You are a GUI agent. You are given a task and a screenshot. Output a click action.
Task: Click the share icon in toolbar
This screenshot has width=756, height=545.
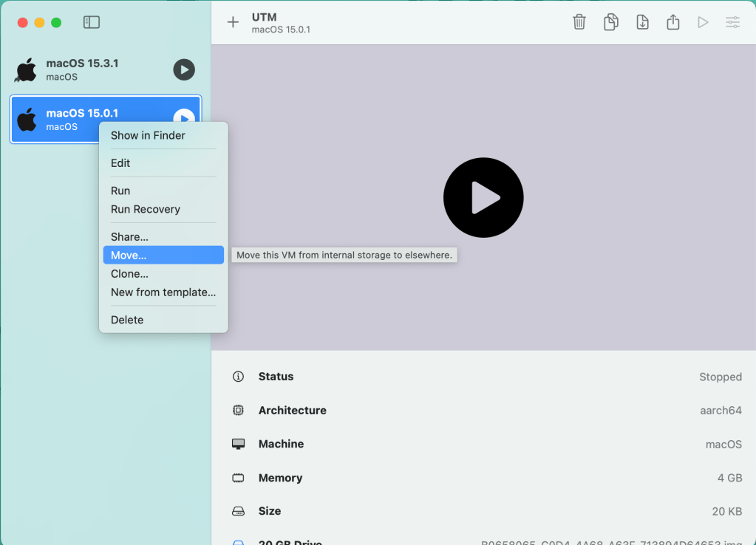coord(672,22)
